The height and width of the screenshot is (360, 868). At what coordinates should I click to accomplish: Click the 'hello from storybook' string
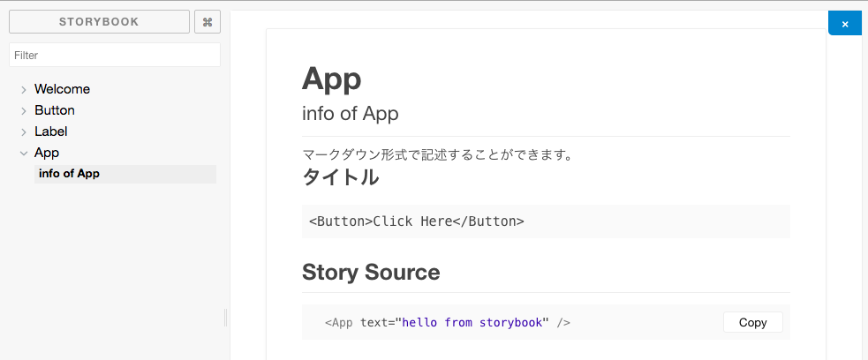[472, 322]
